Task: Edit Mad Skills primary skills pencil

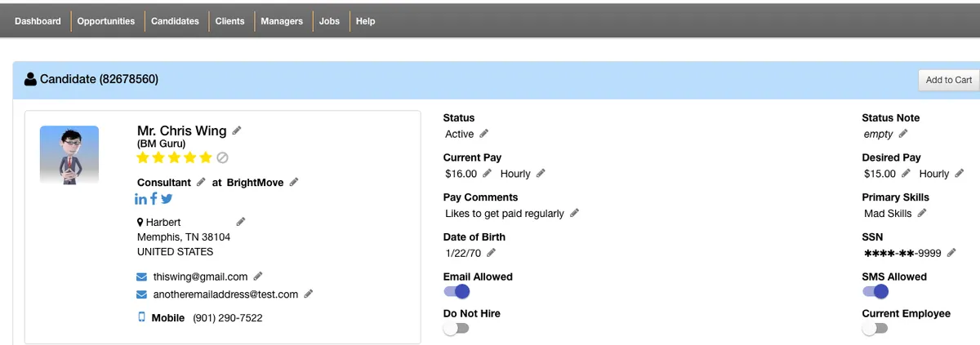Action: (x=922, y=213)
